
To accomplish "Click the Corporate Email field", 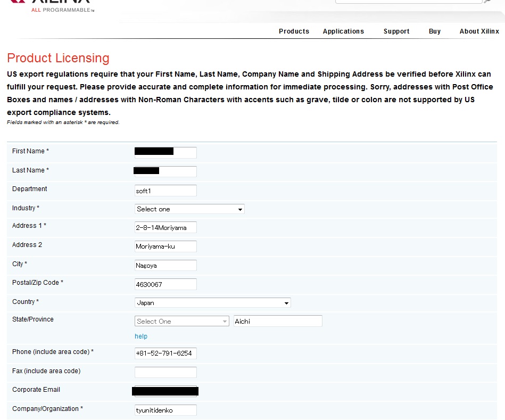I will click(x=165, y=391).
